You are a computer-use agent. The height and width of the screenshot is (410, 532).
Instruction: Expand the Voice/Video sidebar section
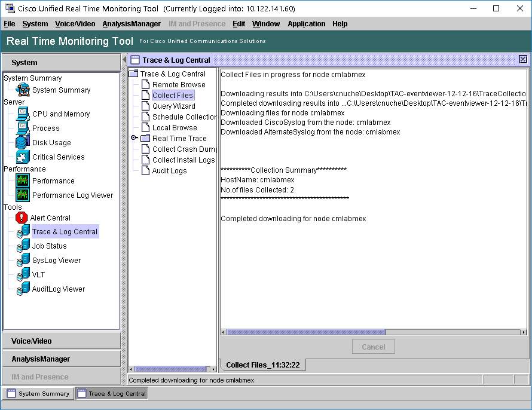click(62, 341)
